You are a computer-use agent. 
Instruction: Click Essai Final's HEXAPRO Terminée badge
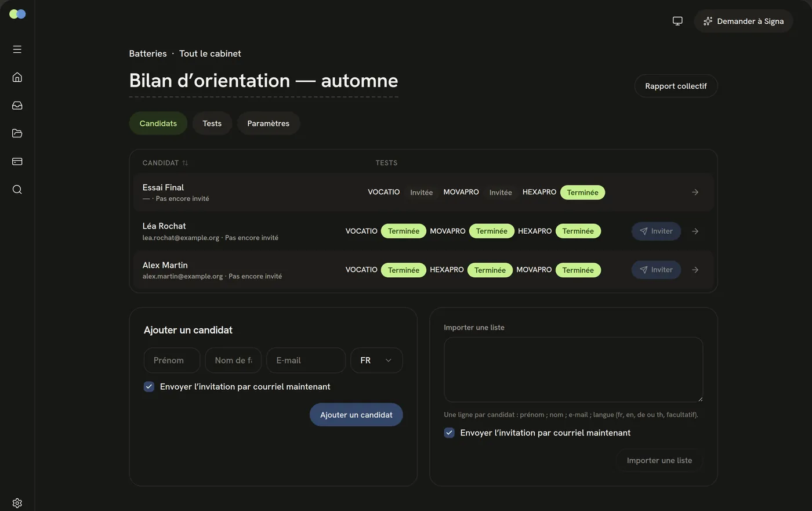(x=582, y=193)
